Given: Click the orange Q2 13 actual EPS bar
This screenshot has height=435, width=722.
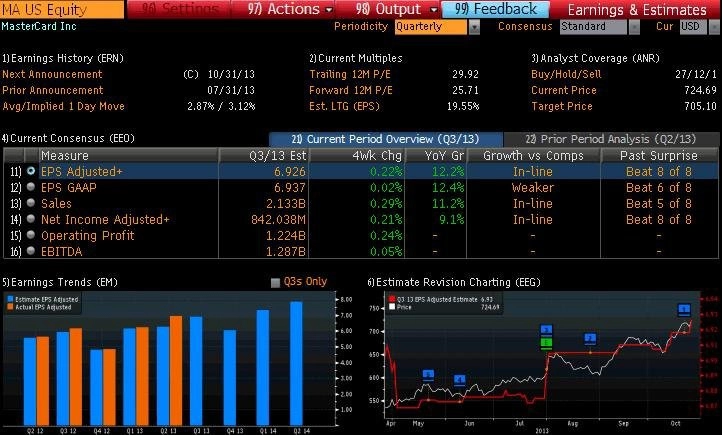Looking at the screenshot, I should click(x=176, y=371).
